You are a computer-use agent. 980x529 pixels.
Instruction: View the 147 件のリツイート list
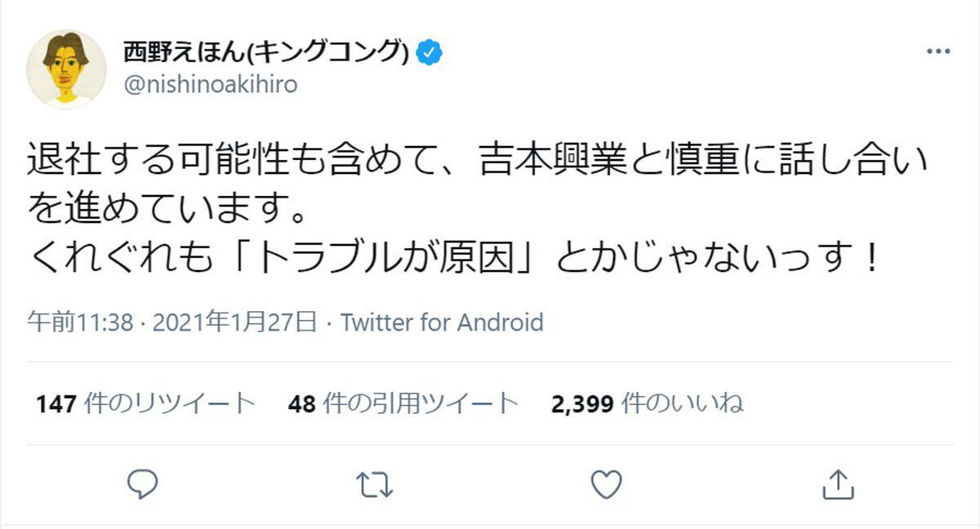145,403
